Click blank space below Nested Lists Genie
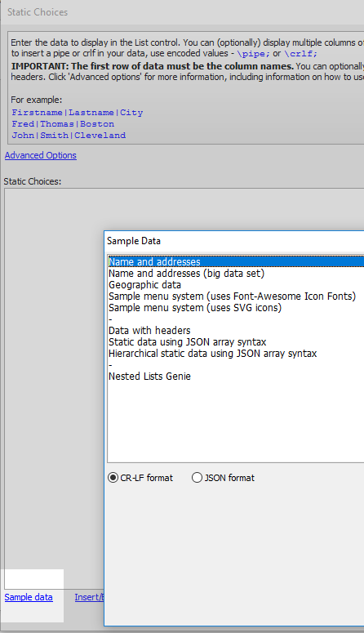This screenshot has width=364, height=633. (x=236, y=422)
